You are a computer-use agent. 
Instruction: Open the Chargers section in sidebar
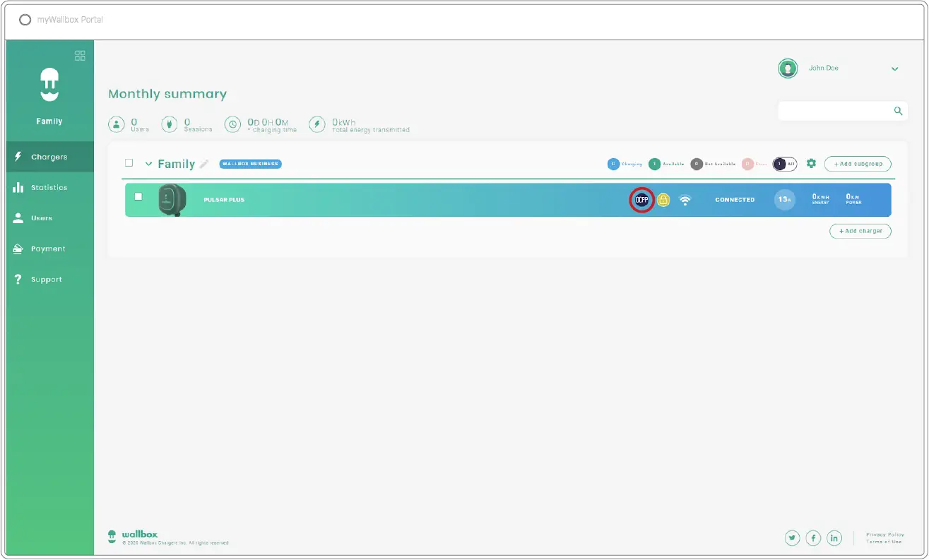pos(49,157)
